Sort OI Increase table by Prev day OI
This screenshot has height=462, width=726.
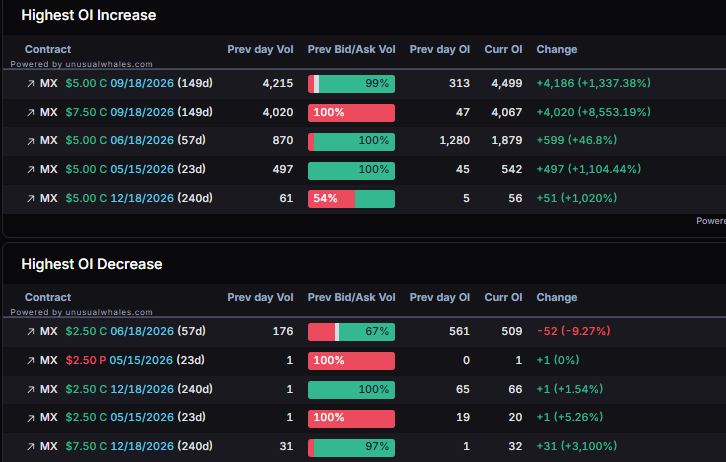(x=439, y=50)
